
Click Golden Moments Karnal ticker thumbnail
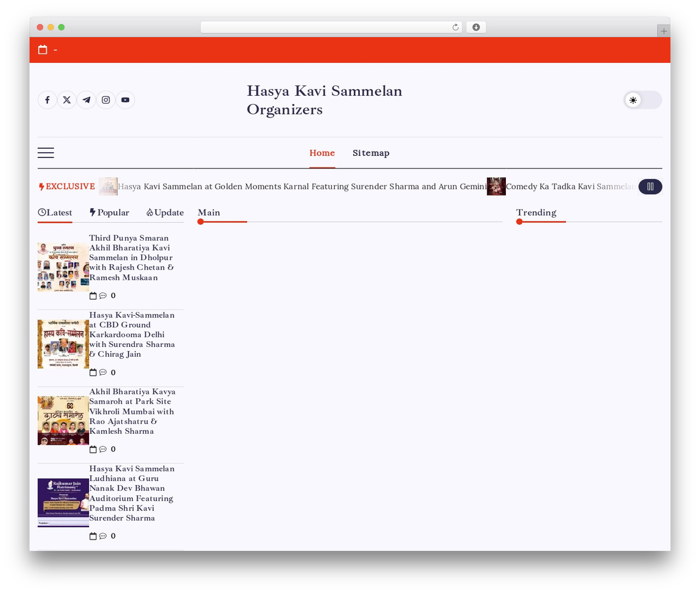point(108,187)
